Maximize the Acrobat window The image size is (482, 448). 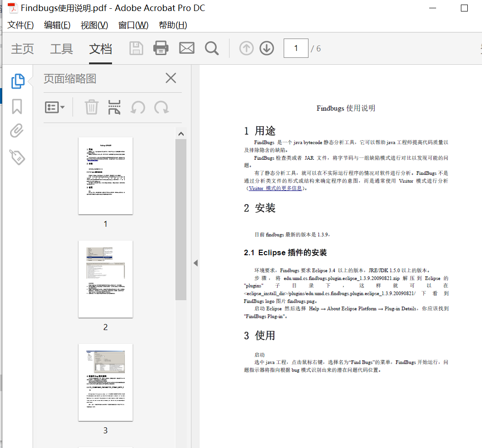(x=464, y=8)
